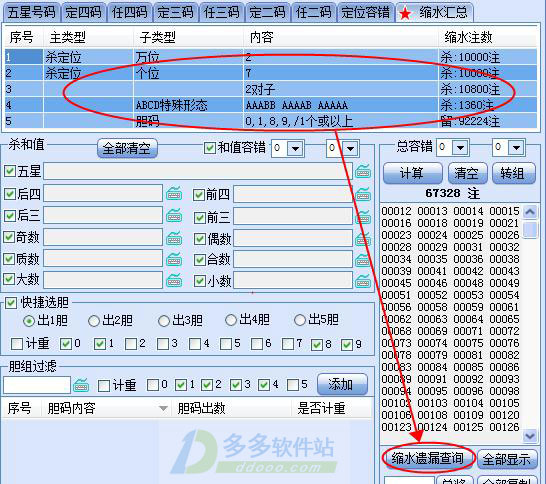The height and width of the screenshot is (484, 546).
Task: Click keyboard icon next to 后四 field
Action: click(174, 193)
